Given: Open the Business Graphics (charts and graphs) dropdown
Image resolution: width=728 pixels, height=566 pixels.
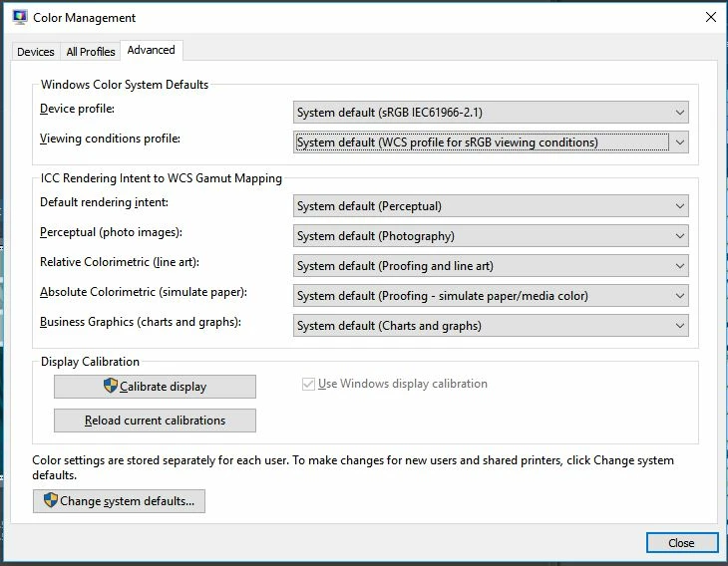Looking at the screenshot, I should pos(491,326).
